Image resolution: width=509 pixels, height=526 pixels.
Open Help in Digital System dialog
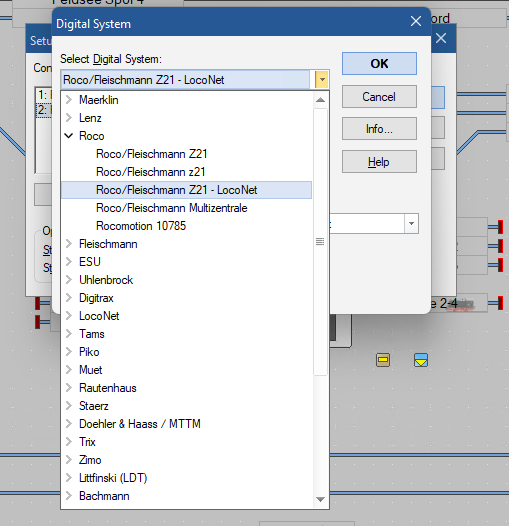(379, 162)
